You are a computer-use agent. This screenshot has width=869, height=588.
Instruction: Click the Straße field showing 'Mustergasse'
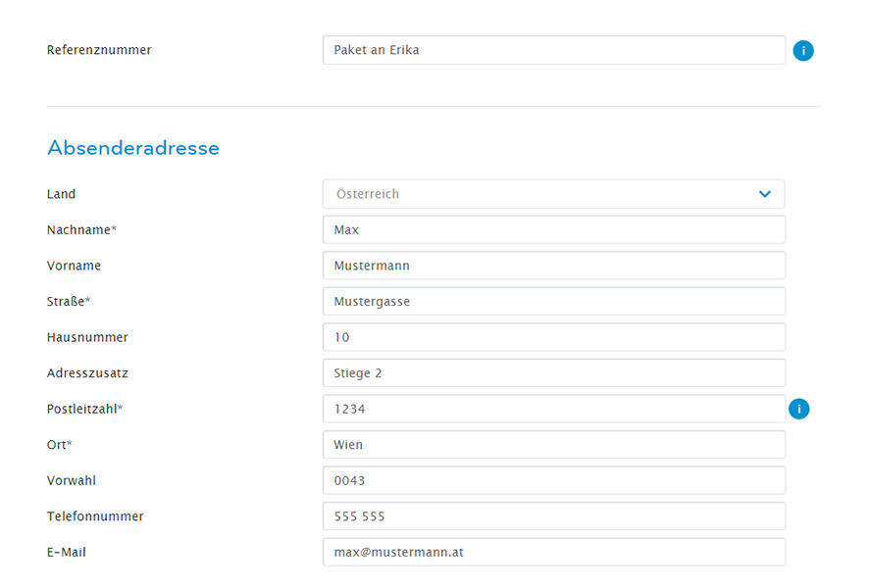tap(553, 302)
